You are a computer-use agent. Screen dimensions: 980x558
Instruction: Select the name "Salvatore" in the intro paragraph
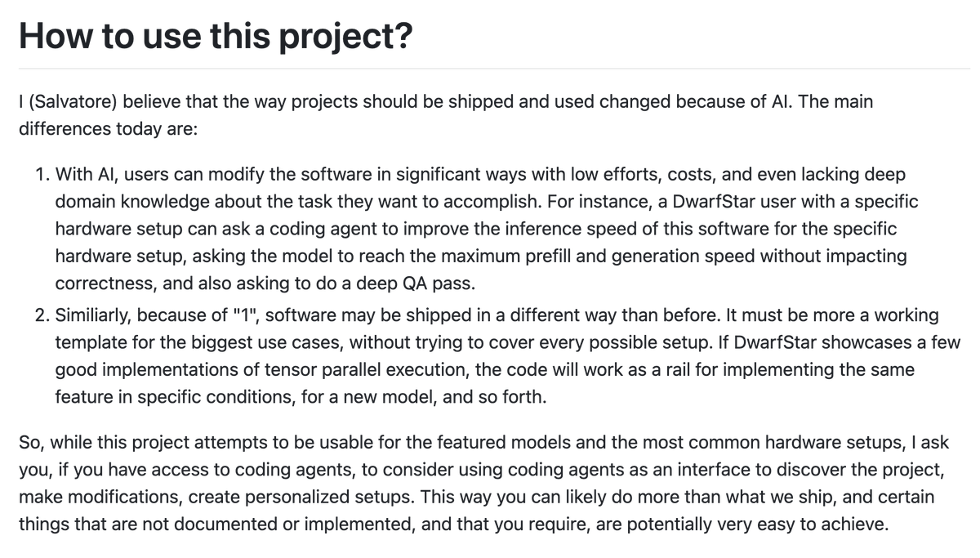coord(64,102)
